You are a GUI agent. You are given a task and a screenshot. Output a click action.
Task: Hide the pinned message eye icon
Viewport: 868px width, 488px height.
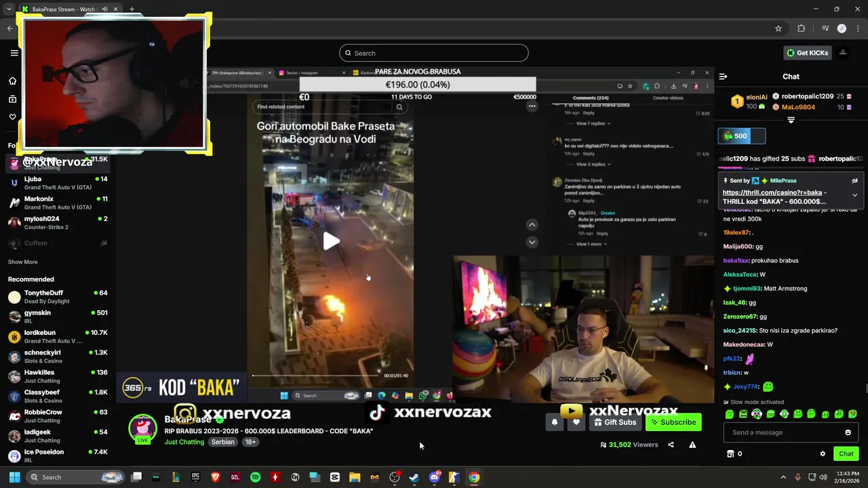point(854,181)
